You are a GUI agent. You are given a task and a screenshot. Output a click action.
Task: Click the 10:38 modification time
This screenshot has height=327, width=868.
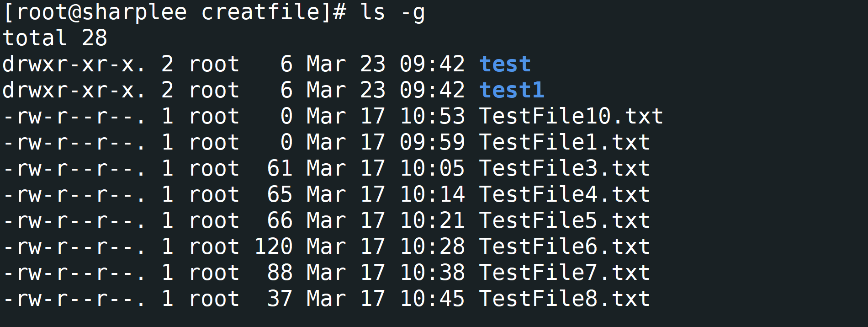click(x=432, y=273)
